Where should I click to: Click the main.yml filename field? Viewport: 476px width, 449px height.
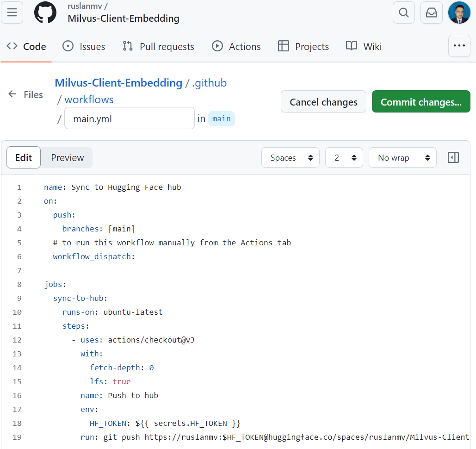pyautogui.click(x=130, y=118)
